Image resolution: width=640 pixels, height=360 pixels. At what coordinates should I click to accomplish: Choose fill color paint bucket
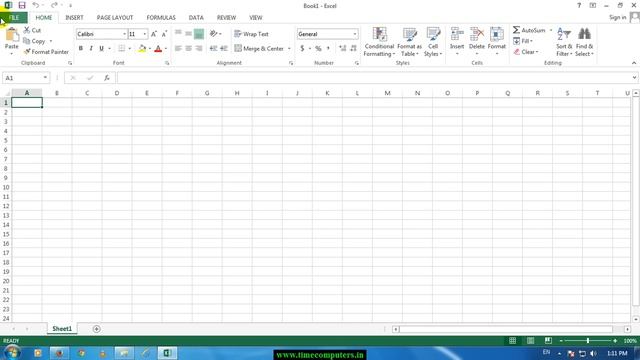click(x=142, y=49)
